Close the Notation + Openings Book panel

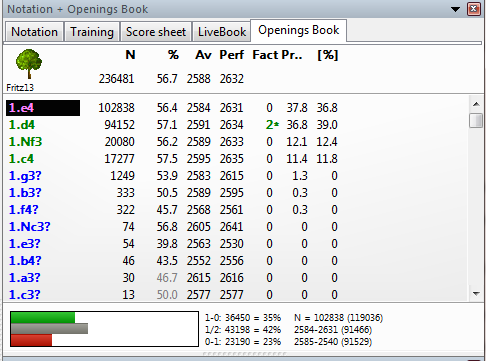pyautogui.click(x=474, y=9)
